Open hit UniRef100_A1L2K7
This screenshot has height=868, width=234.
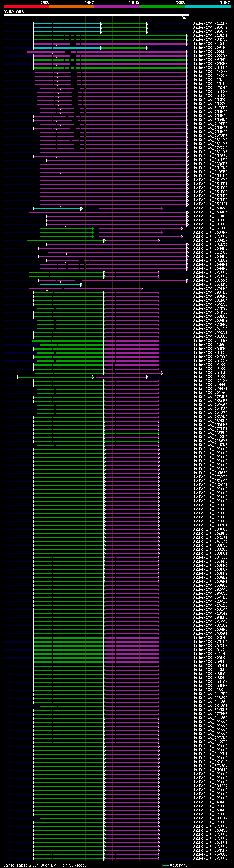210,24
